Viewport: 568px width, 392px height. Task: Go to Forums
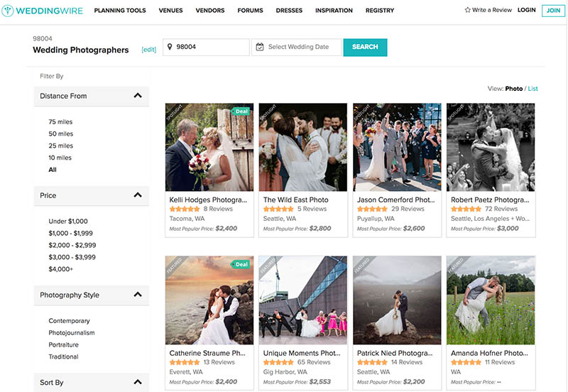pos(251,11)
